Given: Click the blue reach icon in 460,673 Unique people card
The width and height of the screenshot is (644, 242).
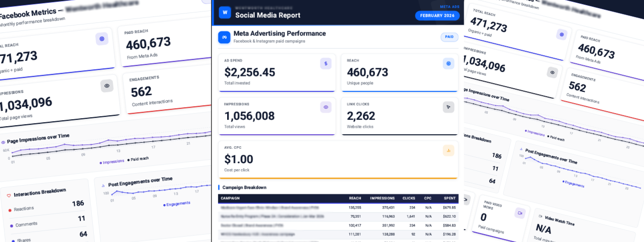Looking at the screenshot, I should pyautogui.click(x=448, y=63).
